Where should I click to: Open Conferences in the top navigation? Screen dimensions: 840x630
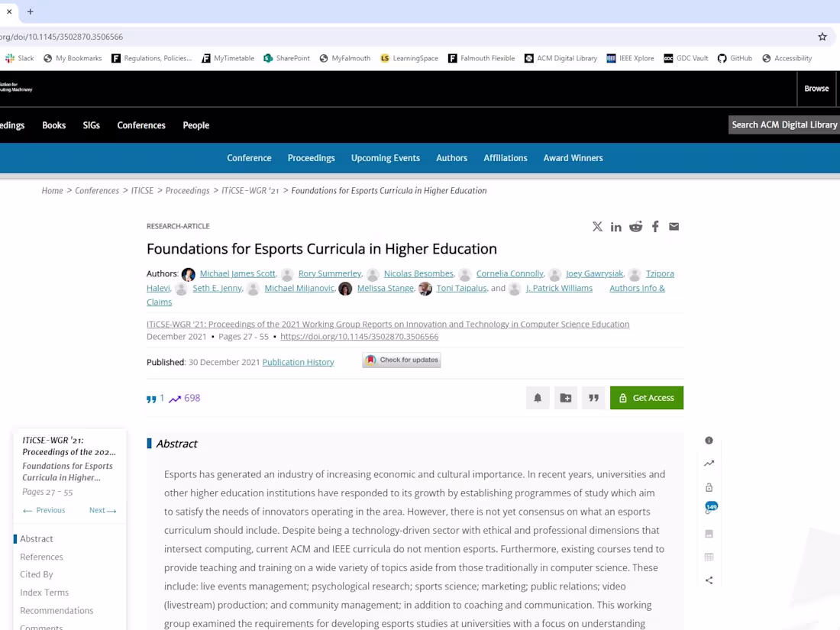[x=141, y=125]
